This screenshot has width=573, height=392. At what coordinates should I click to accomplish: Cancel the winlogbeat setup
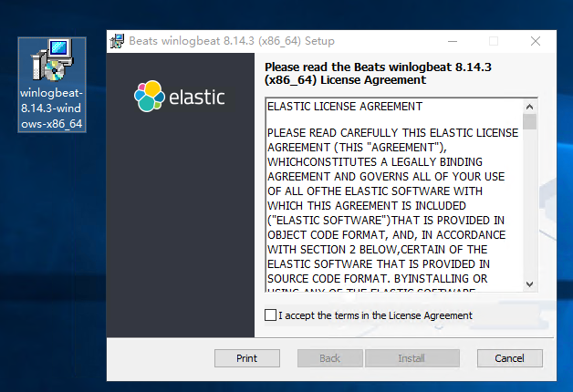(x=509, y=358)
